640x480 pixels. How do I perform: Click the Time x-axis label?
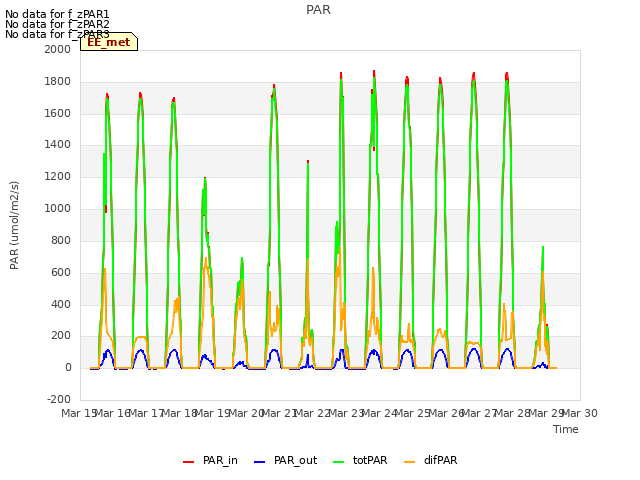click(566, 429)
